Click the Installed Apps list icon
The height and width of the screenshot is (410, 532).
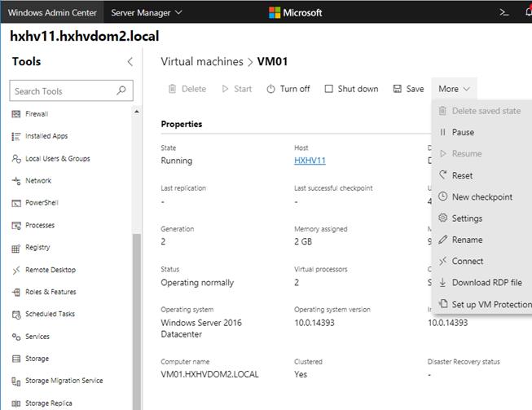click(16, 136)
